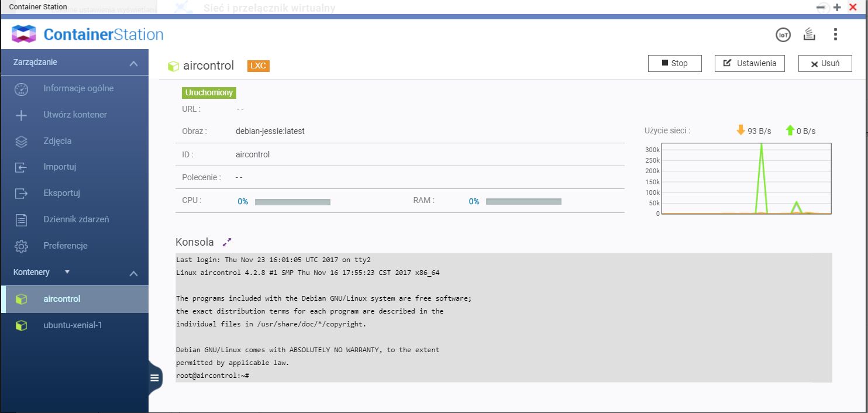The height and width of the screenshot is (413, 868).
Task: Click the debian-jessie:latest image name
Action: (270, 131)
